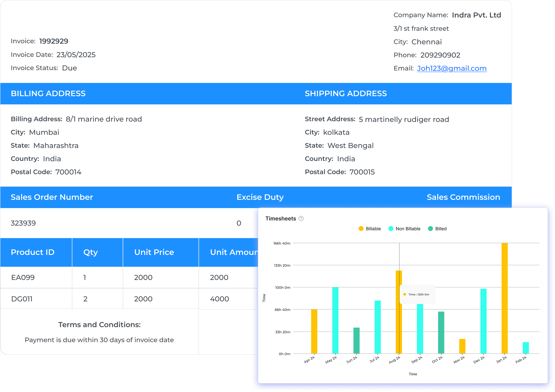Screen dimensions: 555x392
Task: Select invoice date 23/05/2025
Action: [76, 55]
